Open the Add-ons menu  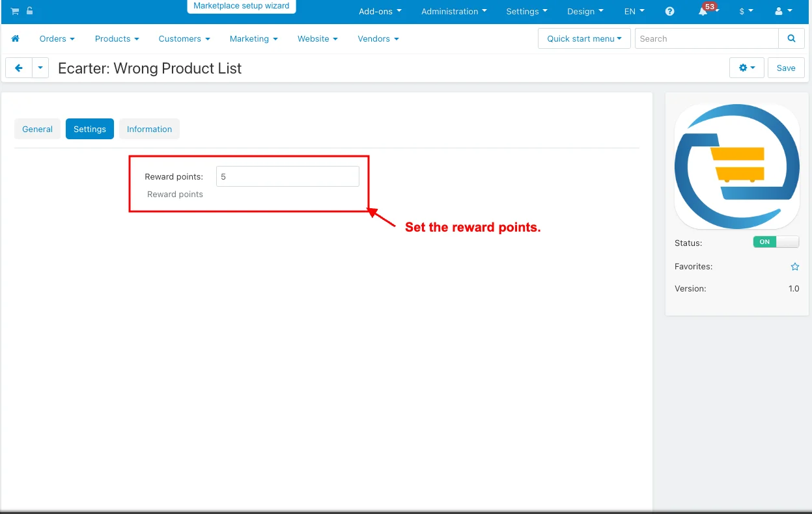[x=380, y=12]
